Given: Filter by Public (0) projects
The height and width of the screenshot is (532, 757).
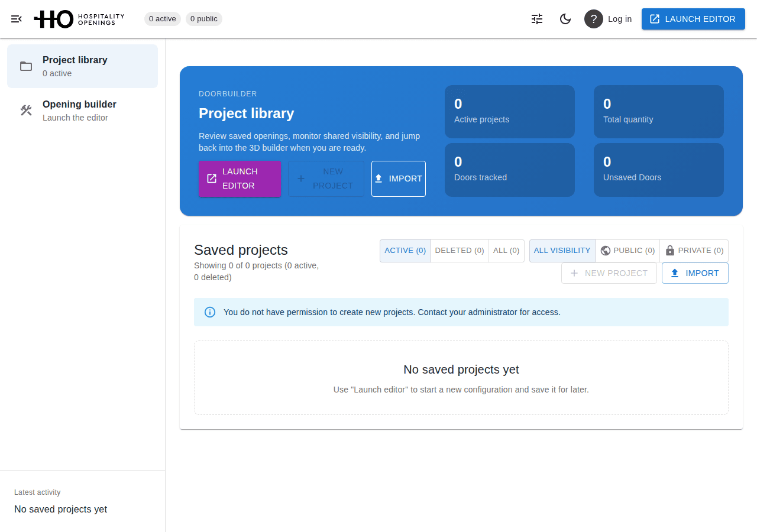Looking at the screenshot, I should pos(627,251).
